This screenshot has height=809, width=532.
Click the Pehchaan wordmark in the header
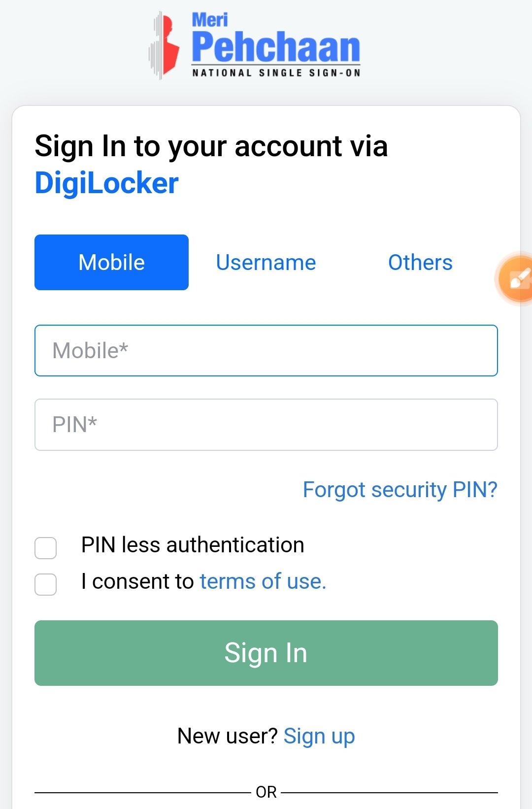[x=276, y=46]
